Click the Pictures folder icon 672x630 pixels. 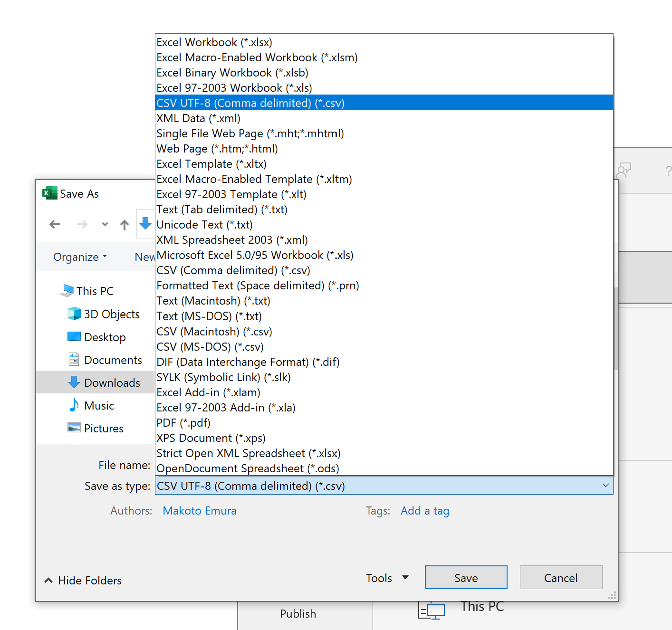tap(74, 428)
